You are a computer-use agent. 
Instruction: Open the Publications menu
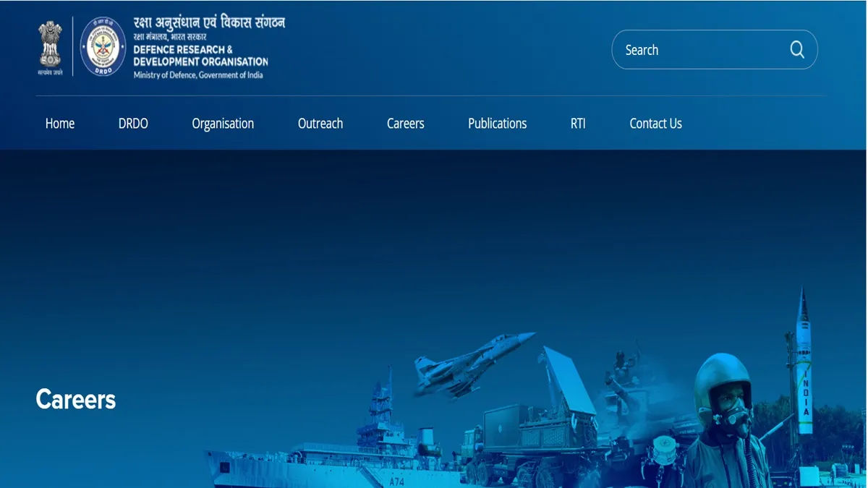tap(498, 124)
